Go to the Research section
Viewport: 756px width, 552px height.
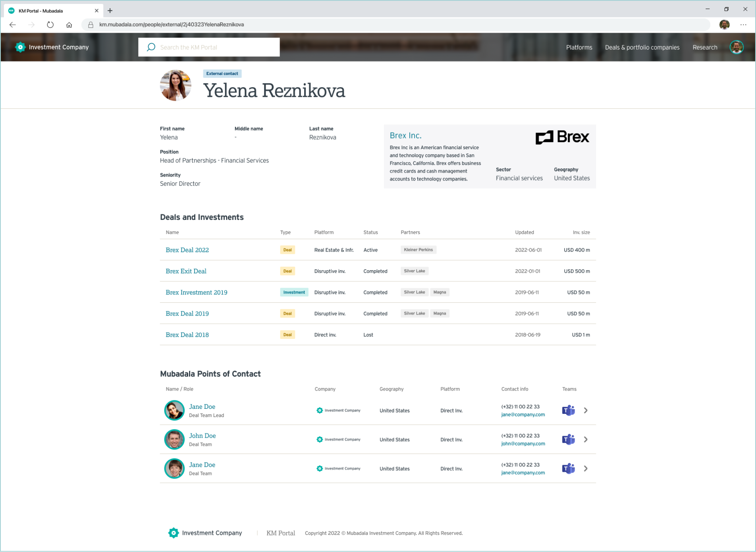click(x=705, y=47)
